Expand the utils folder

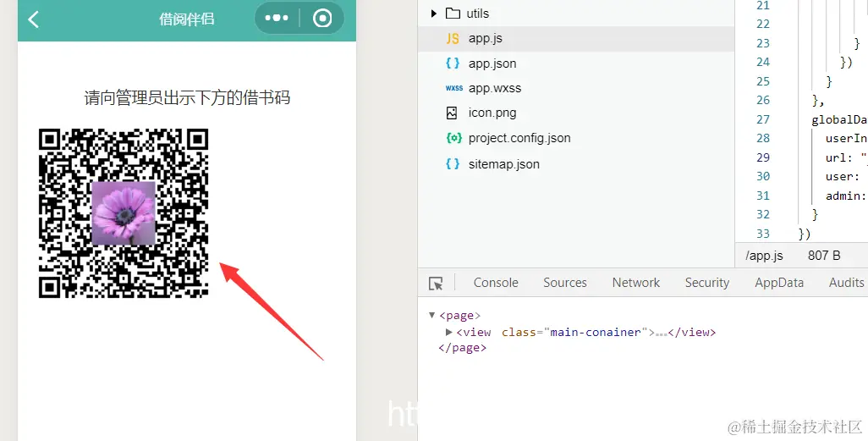(x=434, y=14)
